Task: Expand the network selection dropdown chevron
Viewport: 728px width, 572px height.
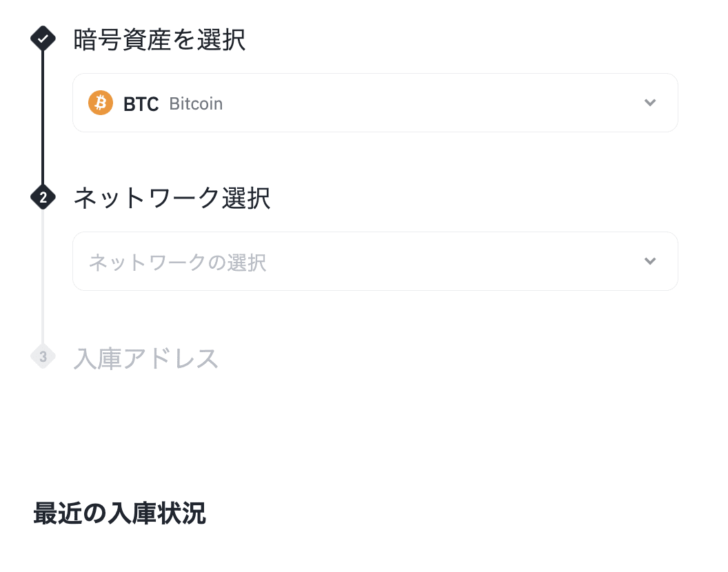Action: click(649, 261)
